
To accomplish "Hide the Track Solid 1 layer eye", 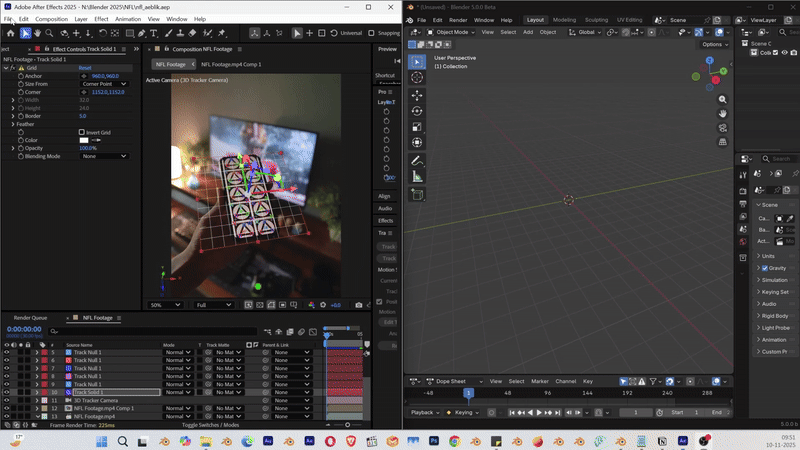I will point(7,392).
